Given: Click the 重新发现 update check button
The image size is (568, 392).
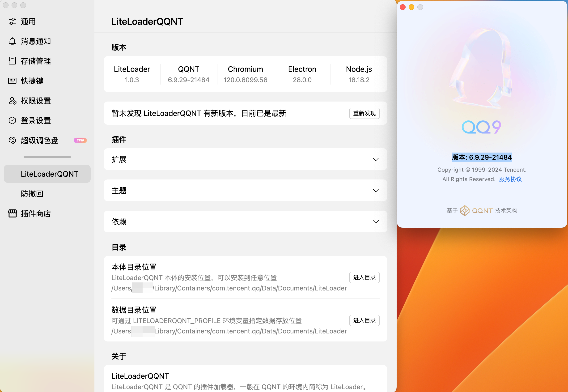Looking at the screenshot, I should coord(364,113).
